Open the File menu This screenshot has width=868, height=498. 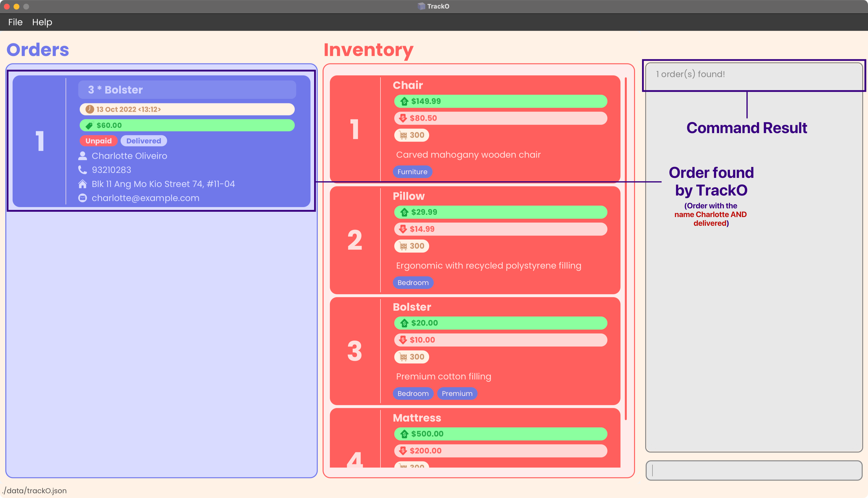15,22
